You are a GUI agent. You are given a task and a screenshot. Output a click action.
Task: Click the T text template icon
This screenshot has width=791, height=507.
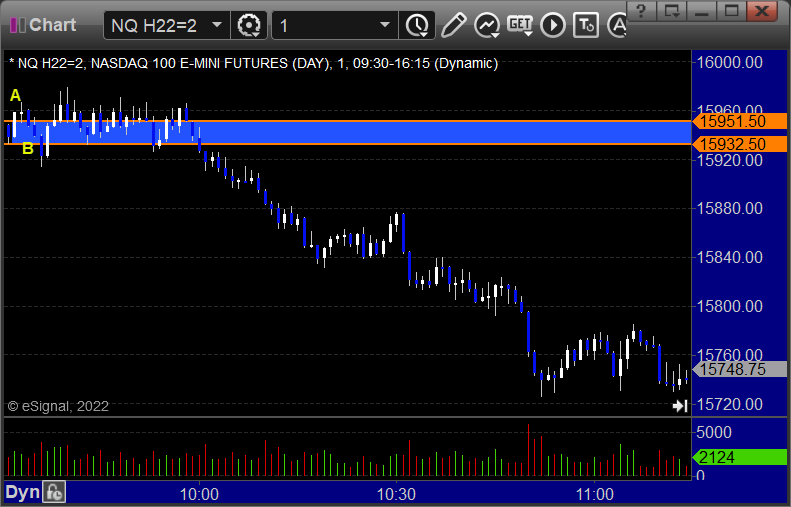[586, 25]
